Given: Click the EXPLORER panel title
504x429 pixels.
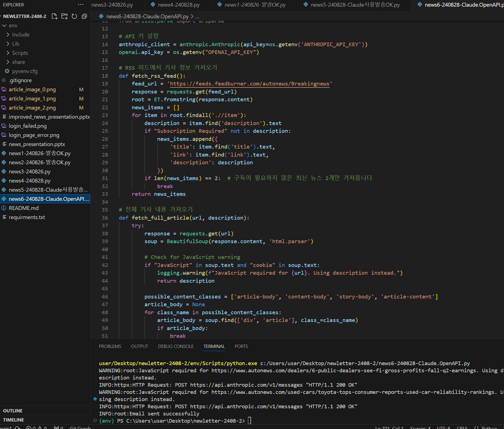Looking at the screenshot, I should [13, 5].
